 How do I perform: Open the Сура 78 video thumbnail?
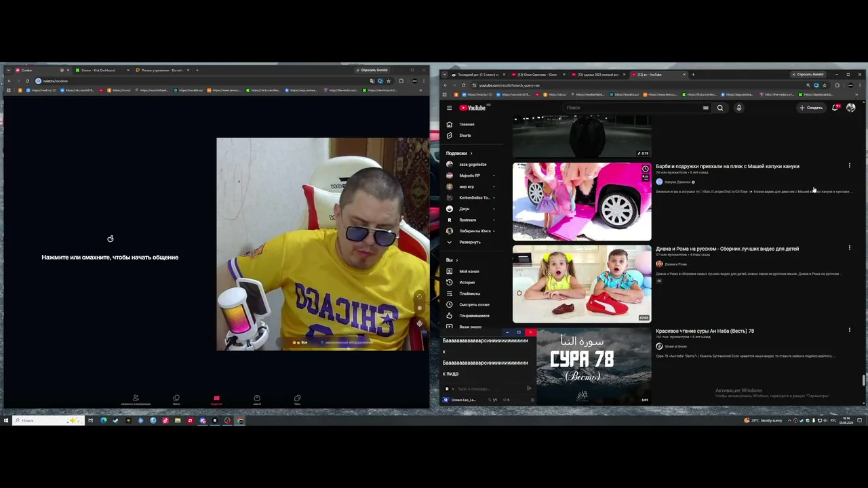point(593,366)
